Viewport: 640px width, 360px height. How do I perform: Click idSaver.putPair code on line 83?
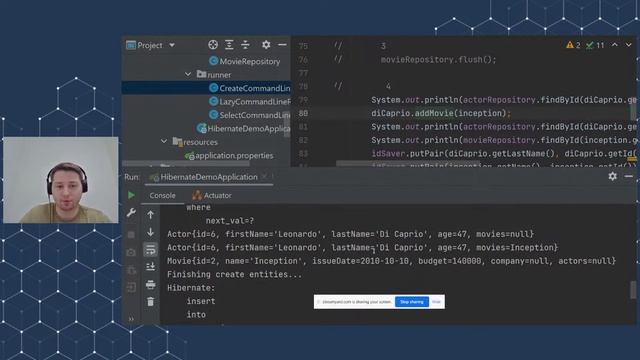(504, 153)
